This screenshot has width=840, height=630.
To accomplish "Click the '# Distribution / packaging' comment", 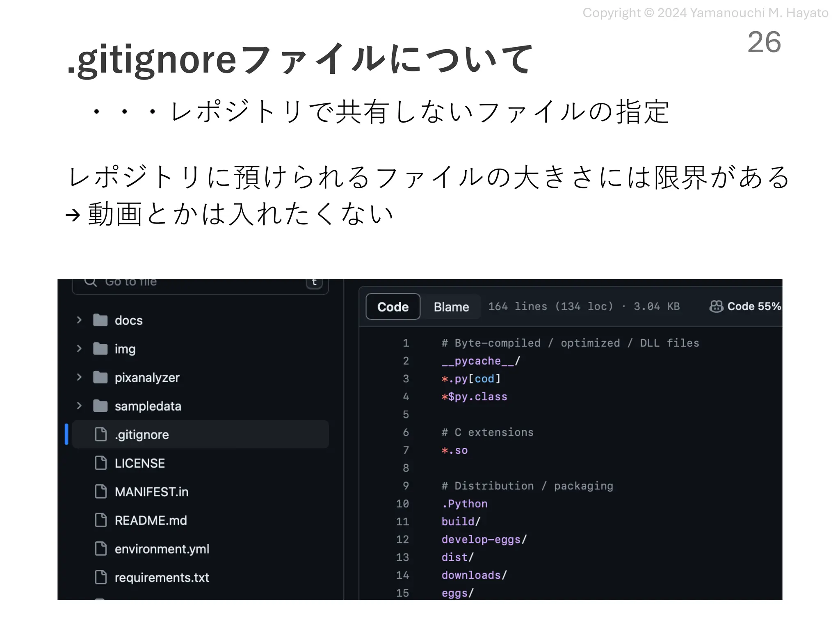I will 527,486.
